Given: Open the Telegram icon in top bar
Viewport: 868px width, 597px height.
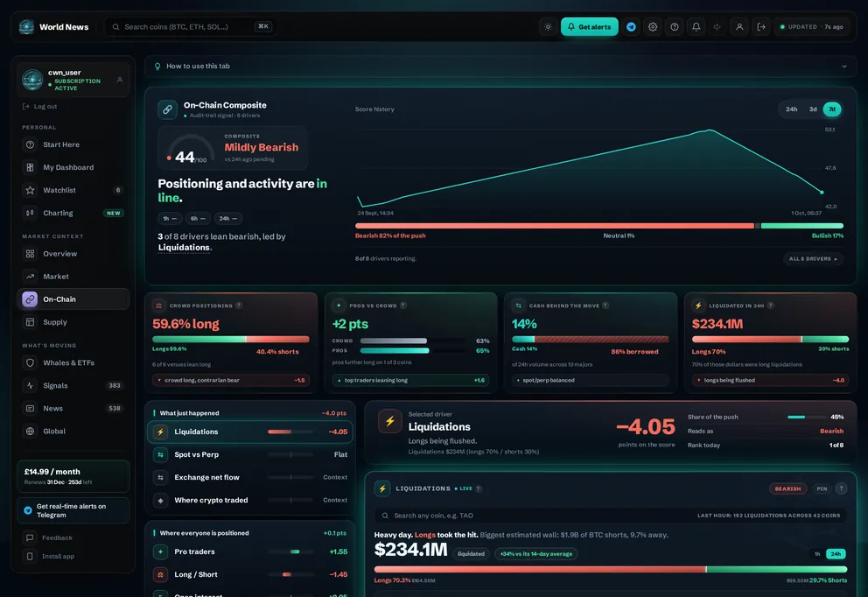Looking at the screenshot, I should 631,26.
